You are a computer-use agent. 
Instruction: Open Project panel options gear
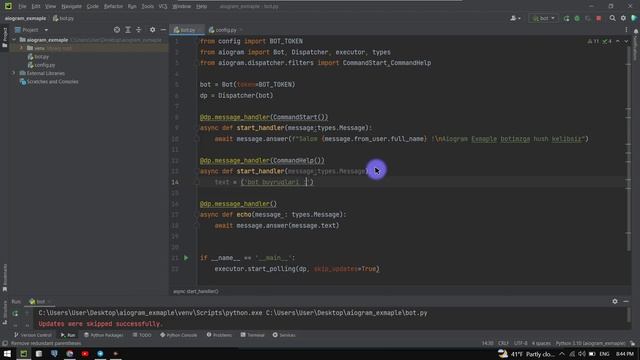coord(152,30)
